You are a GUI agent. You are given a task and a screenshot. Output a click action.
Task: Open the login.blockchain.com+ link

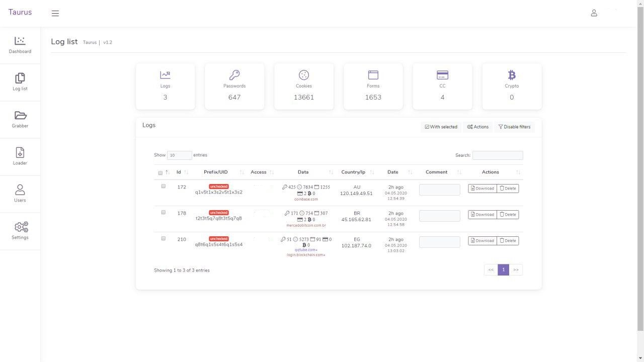click(306, 255)
